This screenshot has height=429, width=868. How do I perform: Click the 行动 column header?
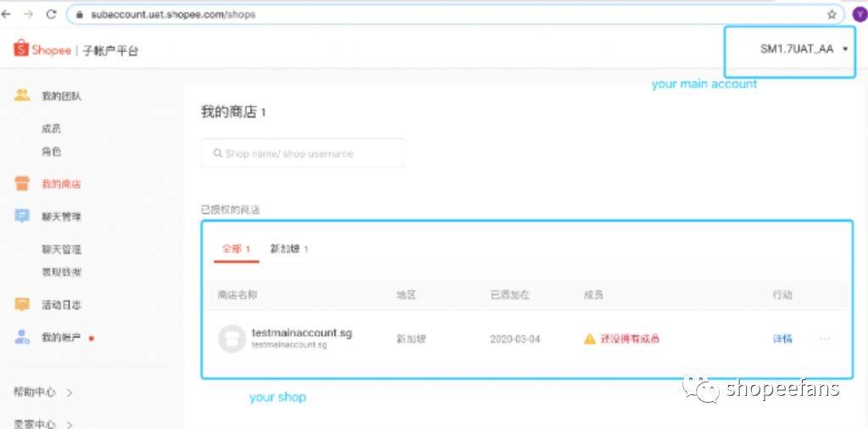tap(782, 295)
